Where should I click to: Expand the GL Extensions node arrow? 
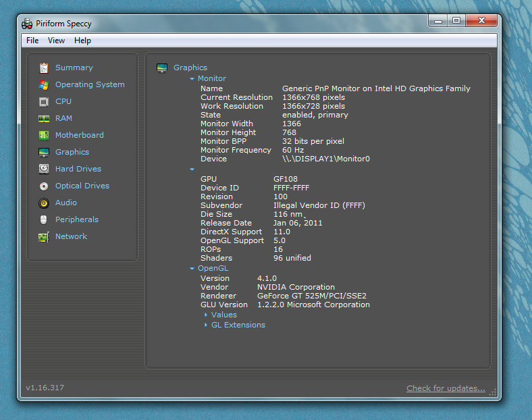coord(206,325)
